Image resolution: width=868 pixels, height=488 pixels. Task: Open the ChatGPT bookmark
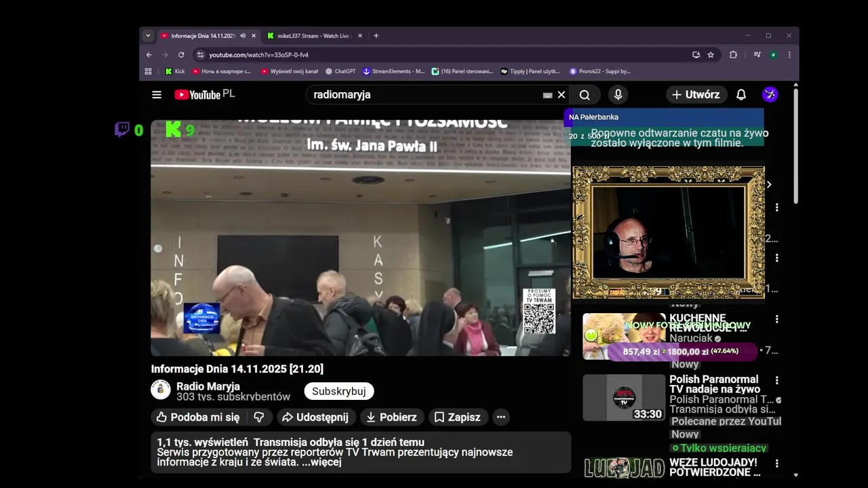point(340,71)
